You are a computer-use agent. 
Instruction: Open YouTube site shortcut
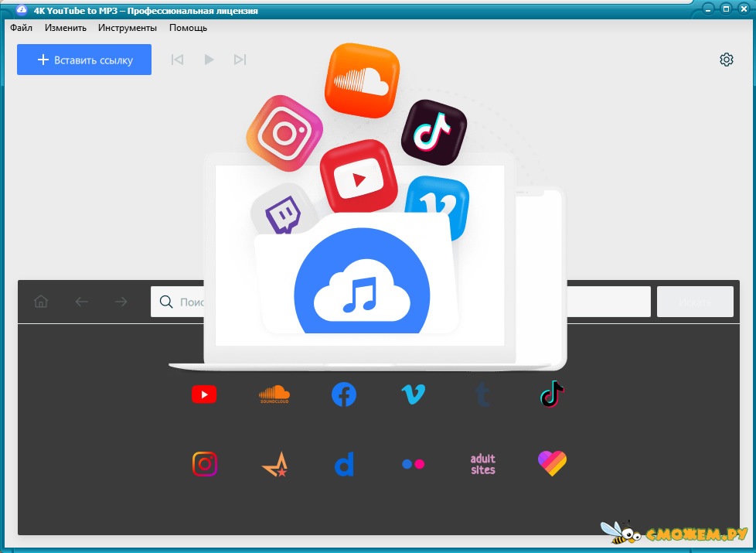pyautogui.click(x=204, y=394)
